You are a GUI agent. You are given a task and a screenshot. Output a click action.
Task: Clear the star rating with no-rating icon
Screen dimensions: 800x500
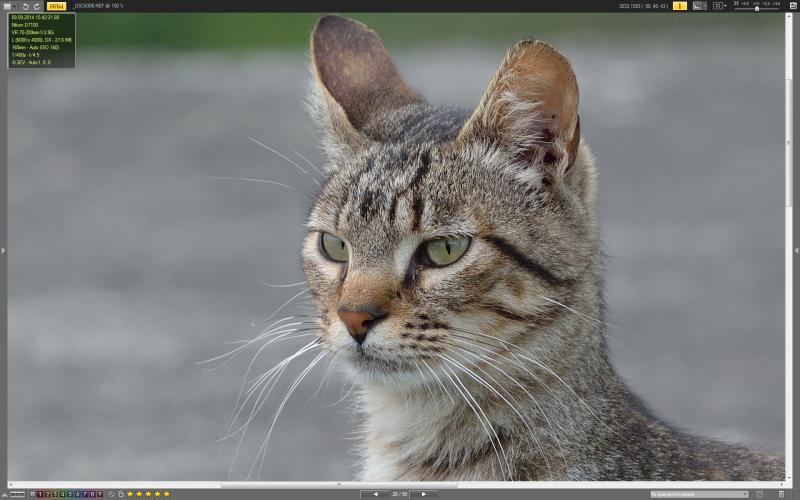tap(111, 494)
